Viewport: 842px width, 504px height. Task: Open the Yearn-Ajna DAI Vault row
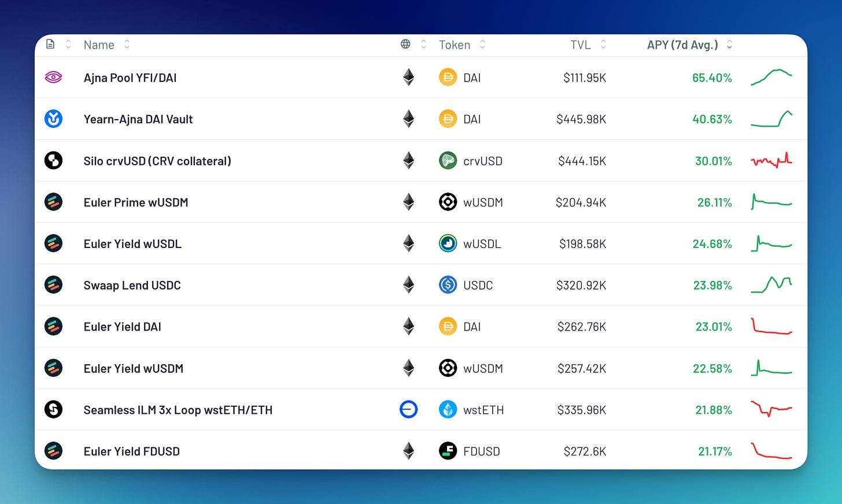tap(421, 119)
